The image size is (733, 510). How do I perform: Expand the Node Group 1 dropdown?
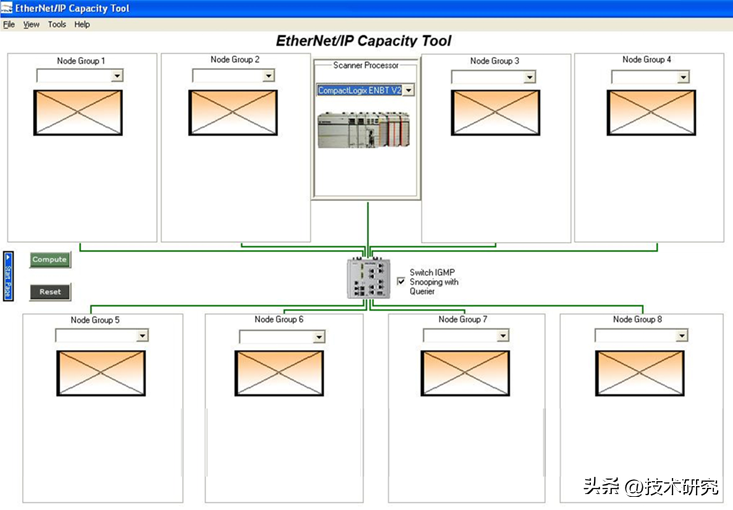click(x=117, y=75)
